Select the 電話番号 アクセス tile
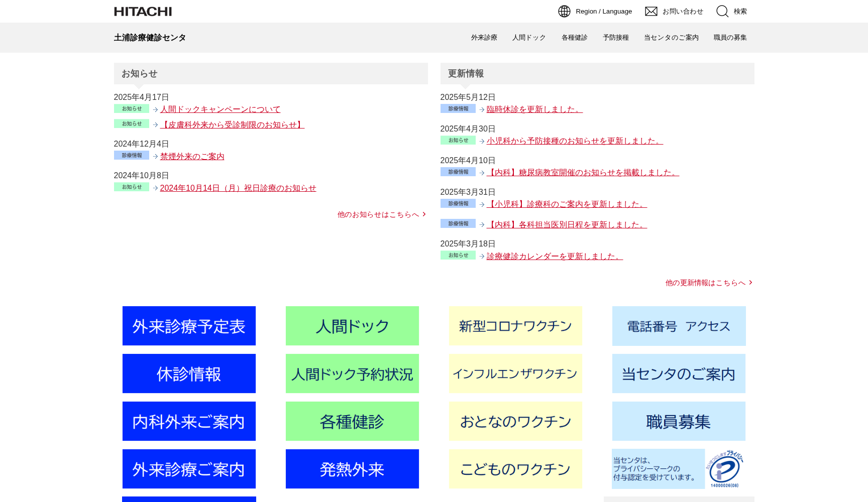868x502 pixels. (679, 325)
